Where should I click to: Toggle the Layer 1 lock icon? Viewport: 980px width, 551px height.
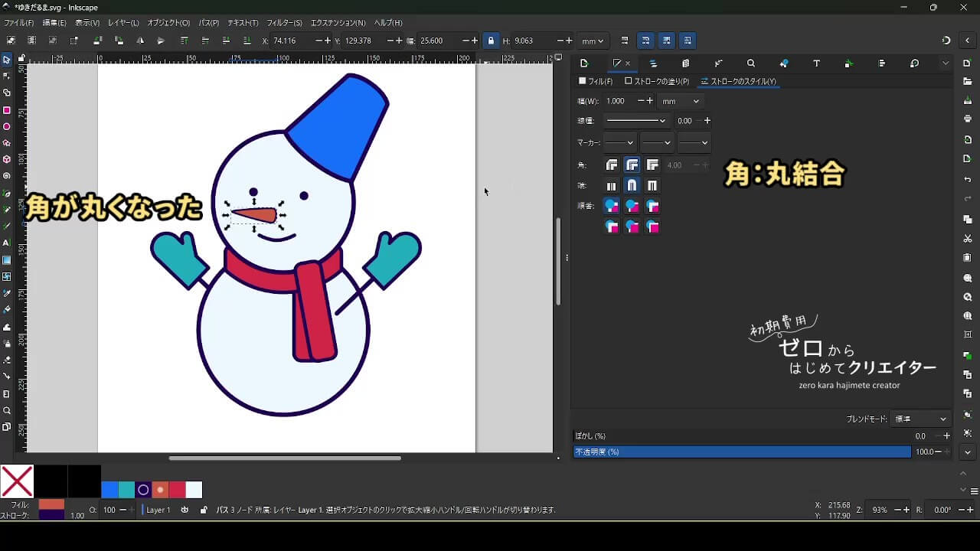pos(203,510)
